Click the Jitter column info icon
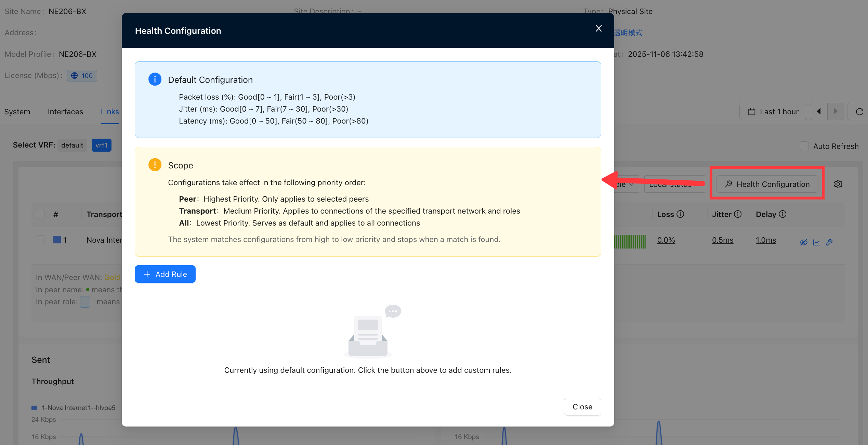Image resolution: width=868 pixels, height=445 pixels. click(738, 214)
